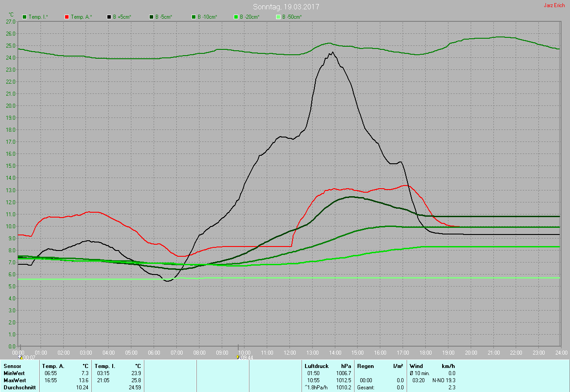The height and width of the screenshot is (392, 570).
Task: Click the B -10cm legend color square
Action: point(194,17)
